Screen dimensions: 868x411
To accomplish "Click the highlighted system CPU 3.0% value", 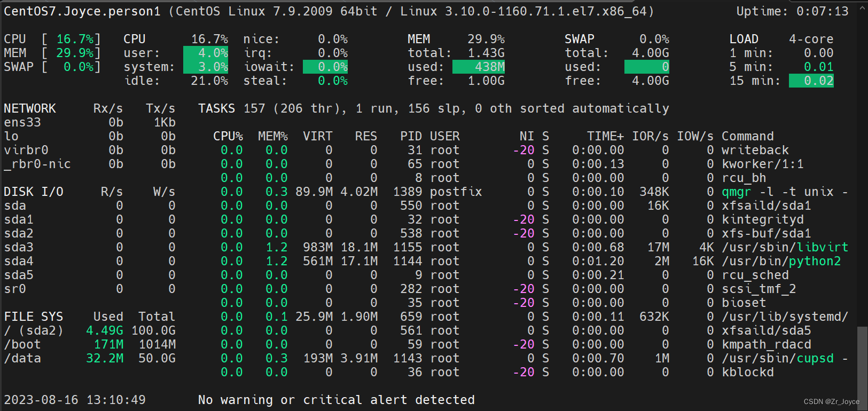I will [x=206, y=67].
